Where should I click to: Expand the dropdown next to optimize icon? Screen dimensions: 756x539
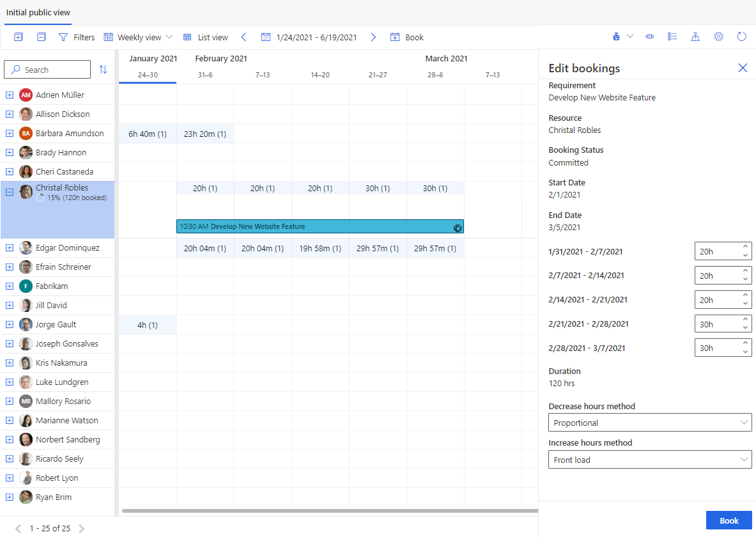pyautogui.click(x=629, y=36)
